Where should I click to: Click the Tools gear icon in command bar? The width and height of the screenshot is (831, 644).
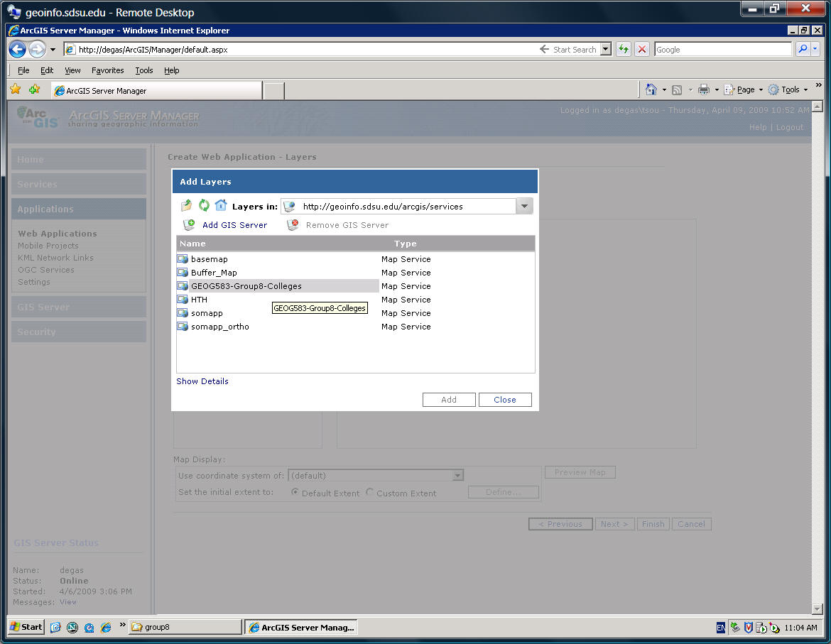coord(773,89)
